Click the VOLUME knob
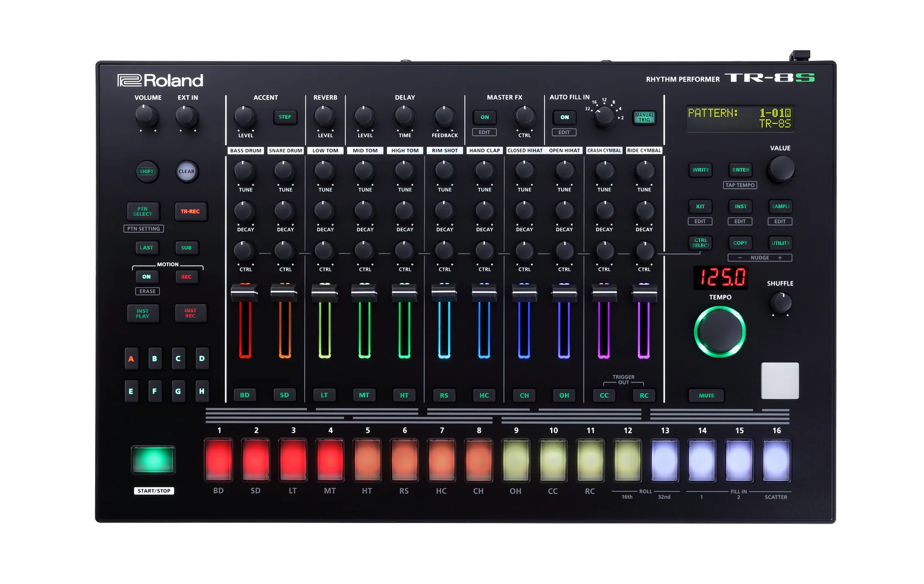This screenshot has width=924, height=584. point(146,117)
